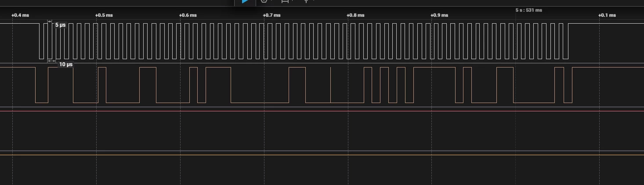
Task: Click the +0.5 ms timeline label
Action: point(104,15)
